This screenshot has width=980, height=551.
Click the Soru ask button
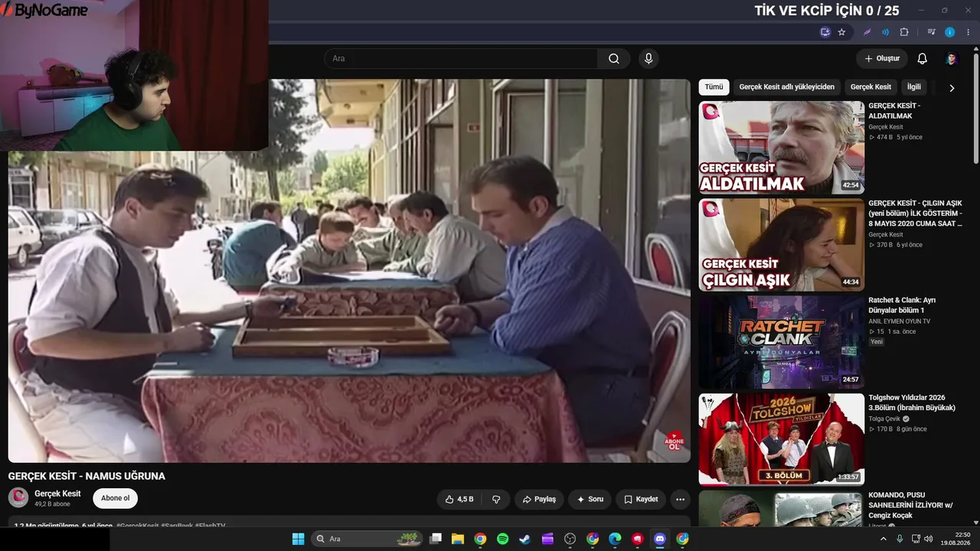(x=590, y=499)
